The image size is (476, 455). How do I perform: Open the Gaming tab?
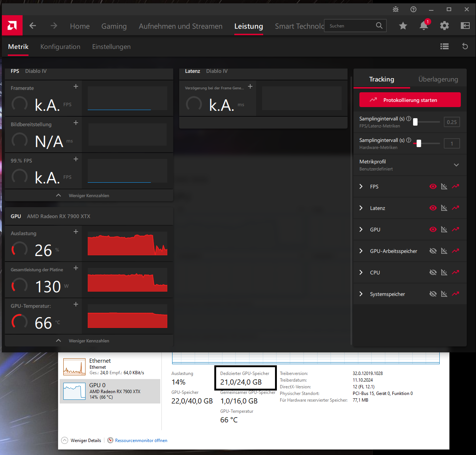point(114,26)
